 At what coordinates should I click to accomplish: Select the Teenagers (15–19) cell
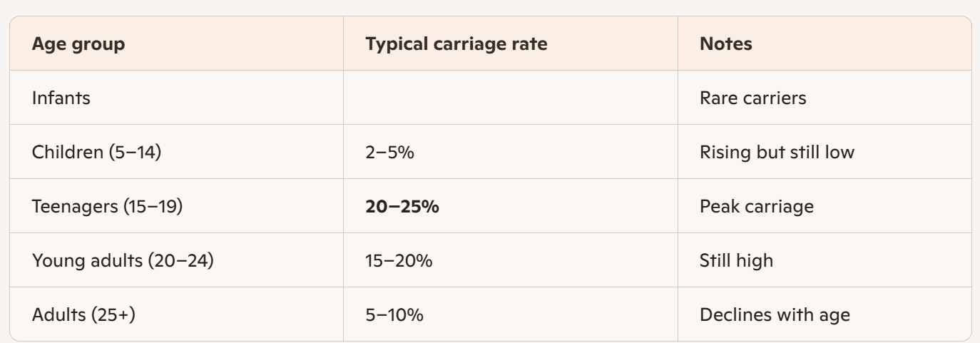point(108,206)
